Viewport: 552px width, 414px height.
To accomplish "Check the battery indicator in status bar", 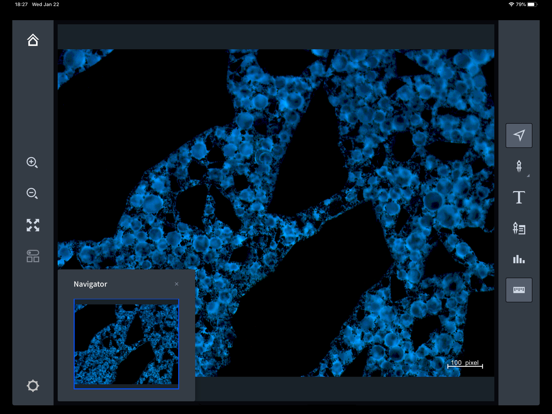I will [532, 4].
